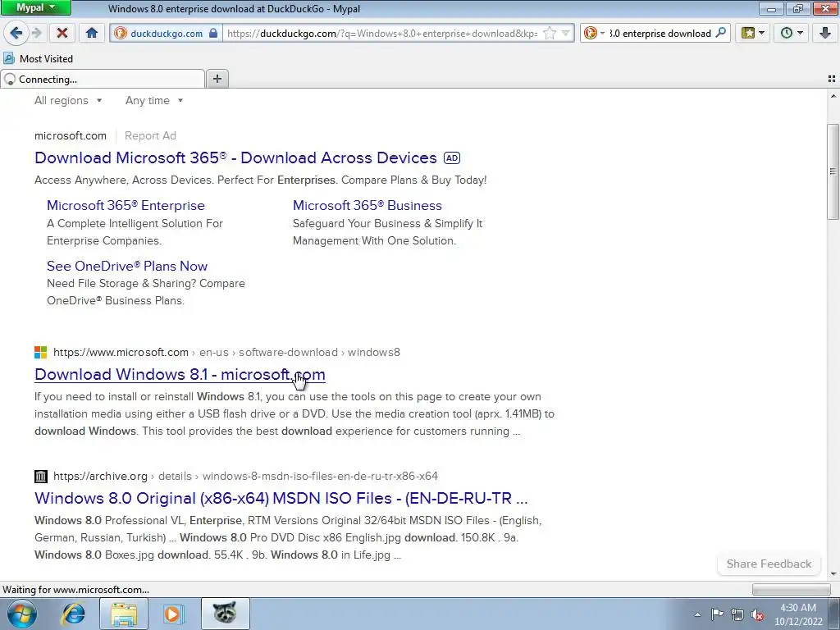Click Waiting for www.microsoft.com status text
This screenshot has height=630, width=840.
click(x=76, y=590)
